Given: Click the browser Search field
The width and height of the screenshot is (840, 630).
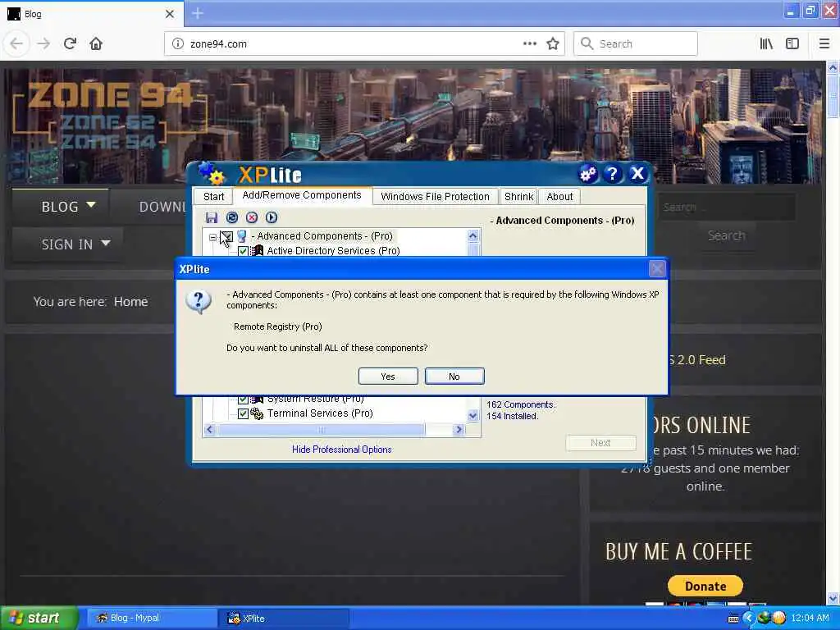Looking at the screenshot, I should point(636,44).
